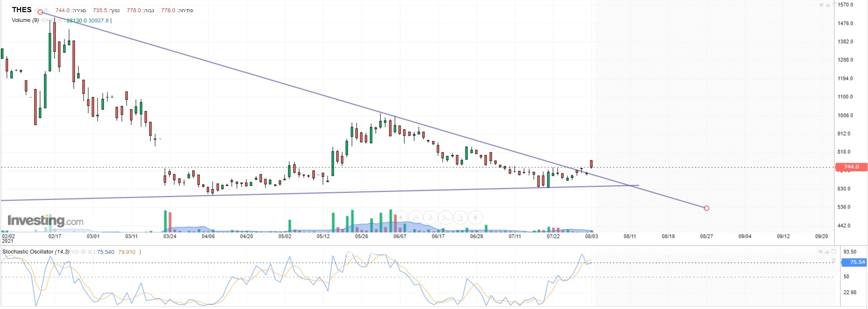Click the 1570.0 price axis label
Image resolution: width=868 pixels, height=309 pixels.
[846, 5]
